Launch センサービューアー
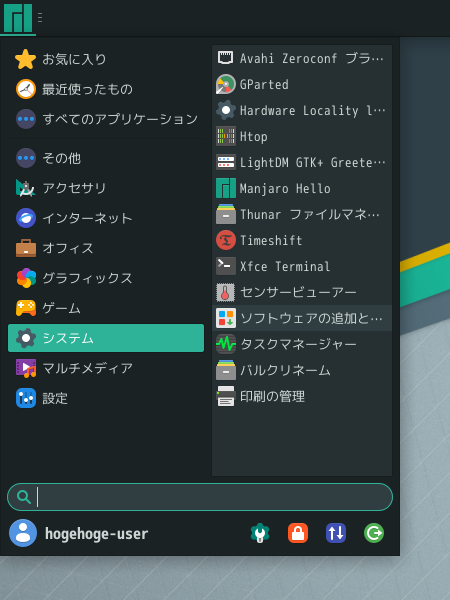450x600 pixels. [302, 292]
